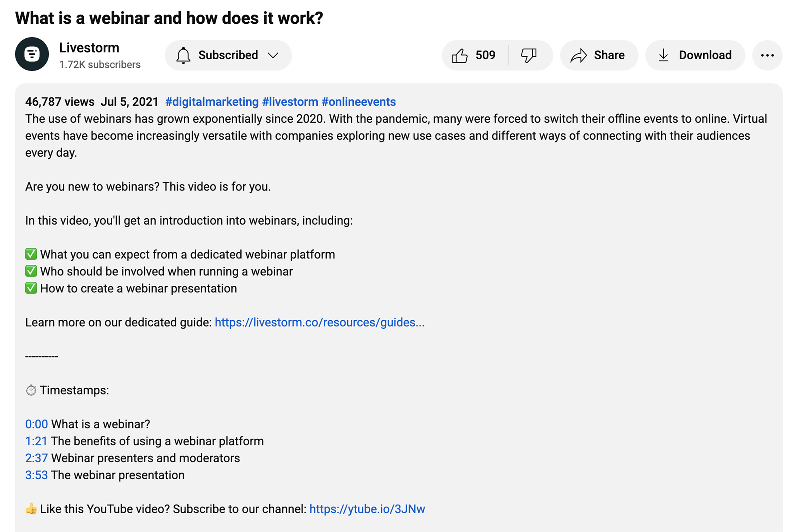Image resolution: width=800 pixels, height=532 pixels.
Task: Click 'The webinar presentation' chapter text
Action: click(118, 475)
